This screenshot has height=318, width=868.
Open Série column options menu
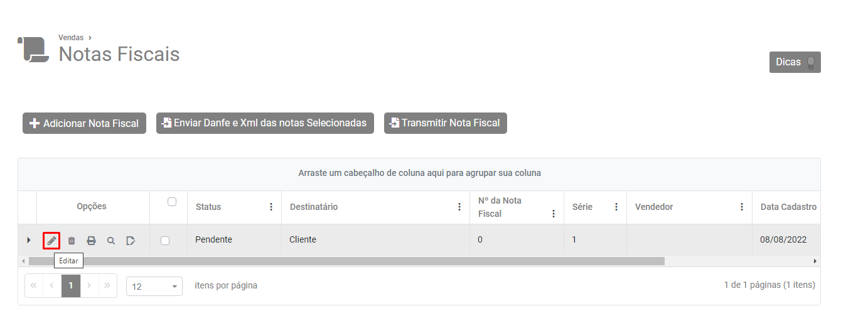point(616,207)
